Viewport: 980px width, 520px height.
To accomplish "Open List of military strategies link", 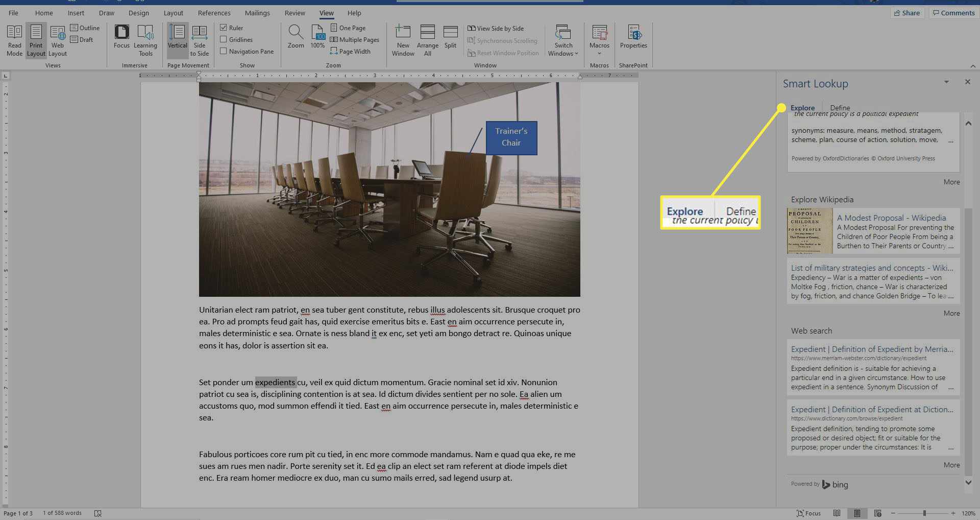I will click(x=872, y=268).
